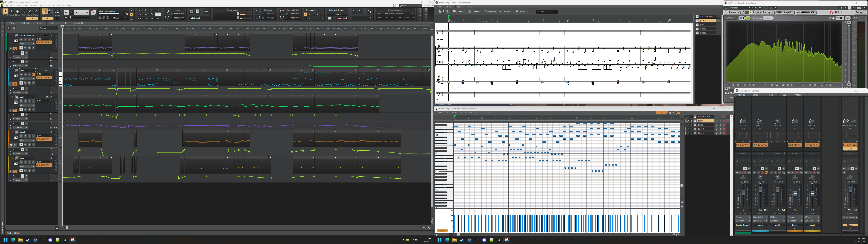Click the transport Fast Forward button

[87, 13]
